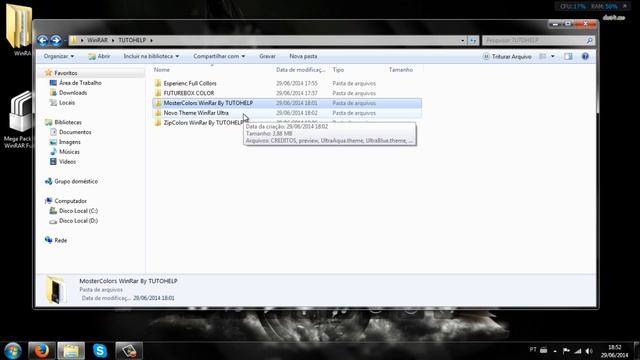This screenshot has width=640, height=360.
Task: Select TUTOHELP in the address breadcrumb
Action: click(132, 40)
